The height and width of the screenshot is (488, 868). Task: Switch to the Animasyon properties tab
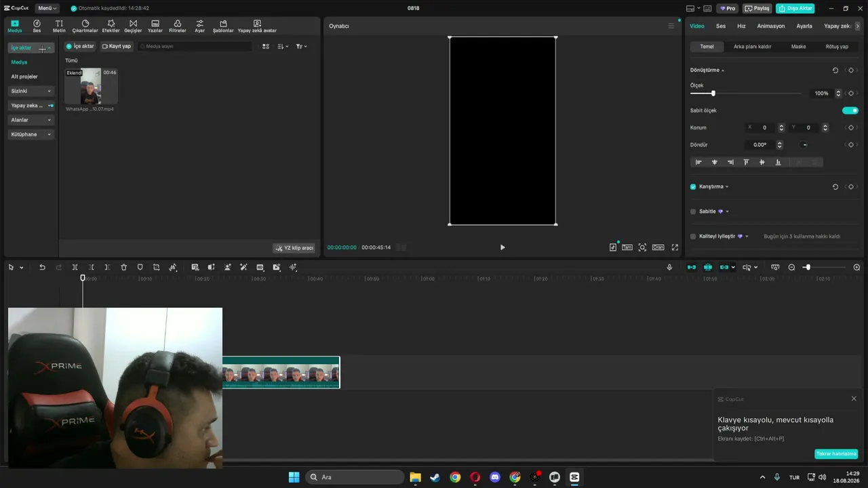pyautogui.click(x=771, y=26)
